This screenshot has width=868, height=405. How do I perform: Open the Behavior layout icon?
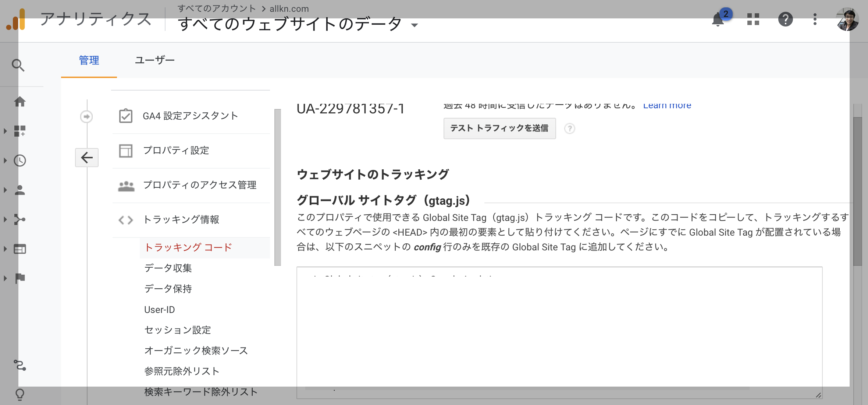pos(20,249)
